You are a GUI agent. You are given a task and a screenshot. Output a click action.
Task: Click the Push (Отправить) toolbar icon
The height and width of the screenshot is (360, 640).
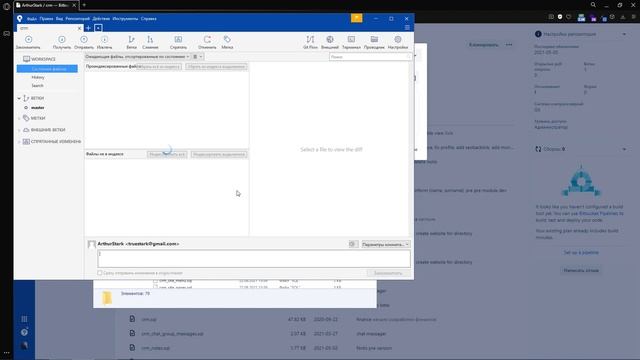[84, 40]
